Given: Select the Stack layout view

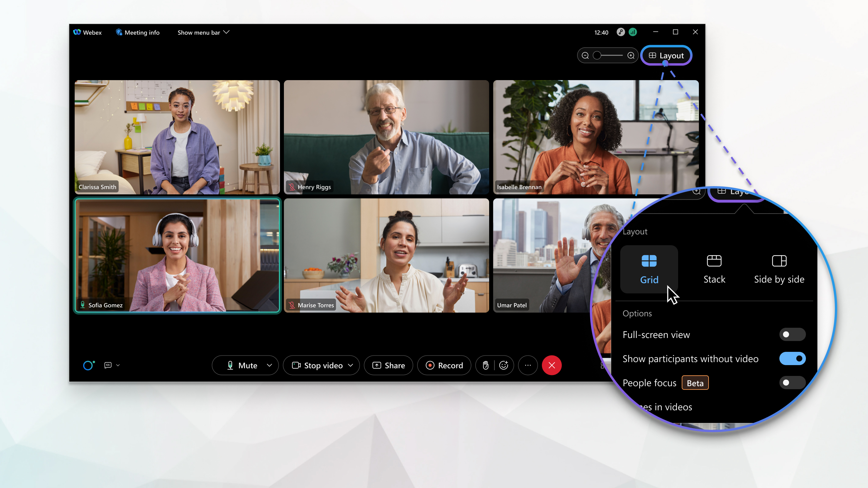Looking at the screenshot, I should [x=714, y=268].
